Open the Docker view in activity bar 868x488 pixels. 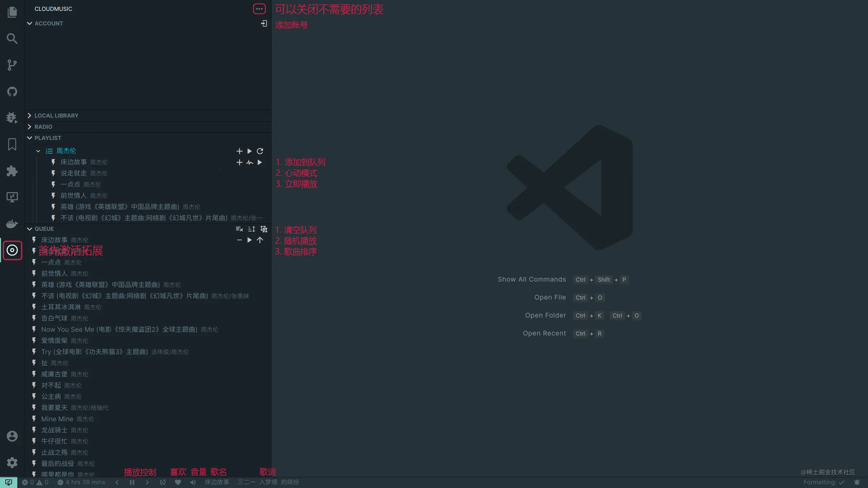12,224
